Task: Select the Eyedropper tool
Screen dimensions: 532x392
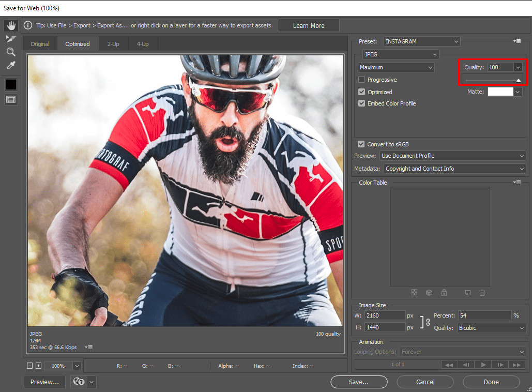Action: point(11,66)
